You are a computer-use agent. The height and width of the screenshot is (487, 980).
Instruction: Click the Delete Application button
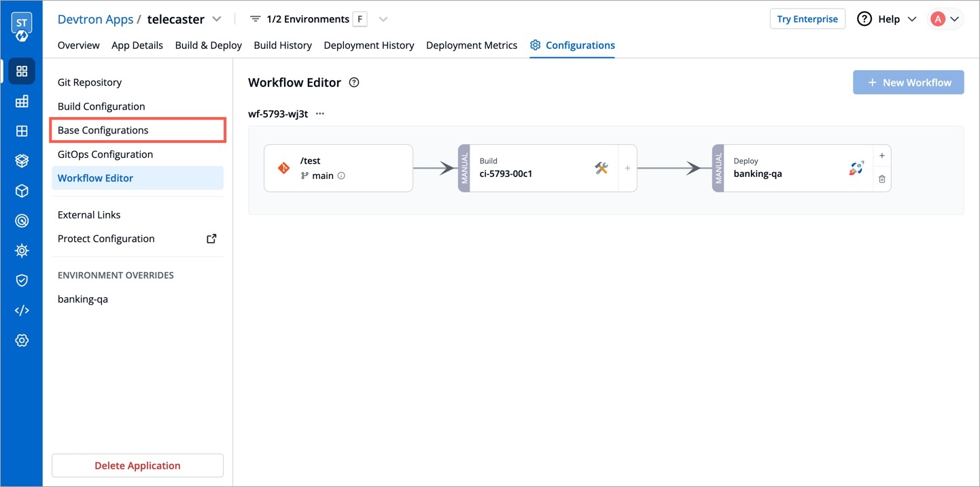pos(137,465)
